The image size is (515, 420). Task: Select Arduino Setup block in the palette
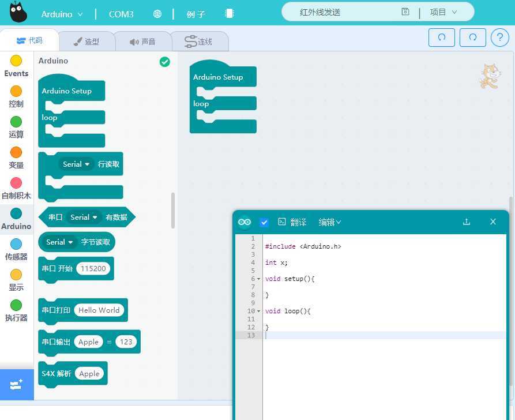point(67,91)
